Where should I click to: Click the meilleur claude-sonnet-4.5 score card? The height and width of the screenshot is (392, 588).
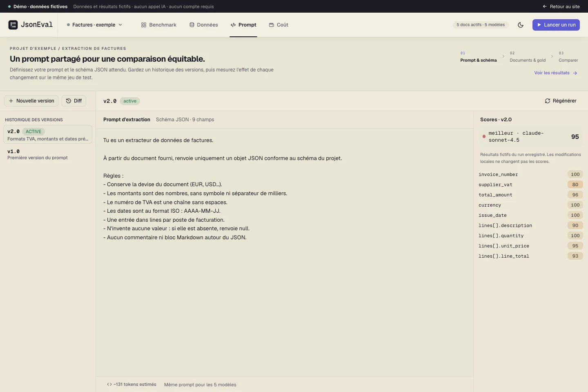point(531,137)
